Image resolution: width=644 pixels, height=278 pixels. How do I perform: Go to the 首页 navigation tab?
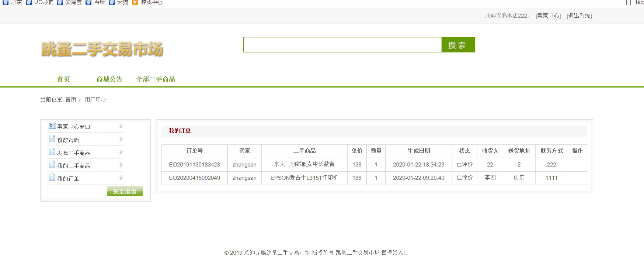(63, 79)
